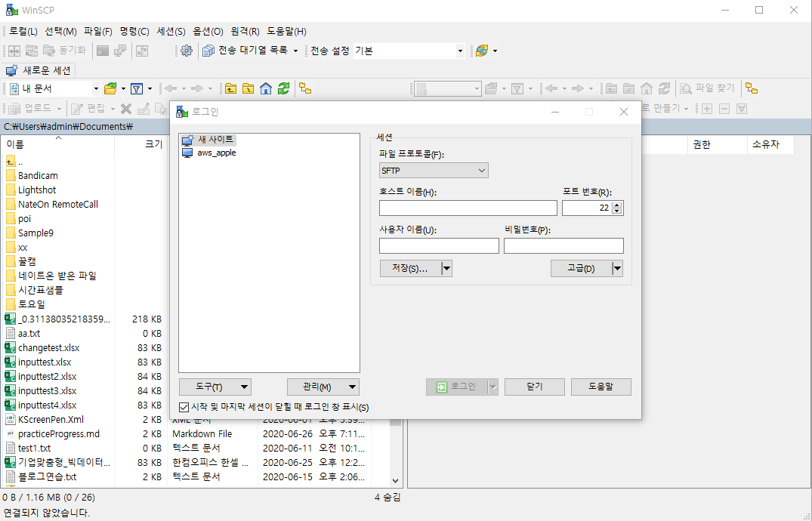Screen dimensions: 812x521
Task: Click the remote panel minus unselect icon
Action: pos(724,108)
